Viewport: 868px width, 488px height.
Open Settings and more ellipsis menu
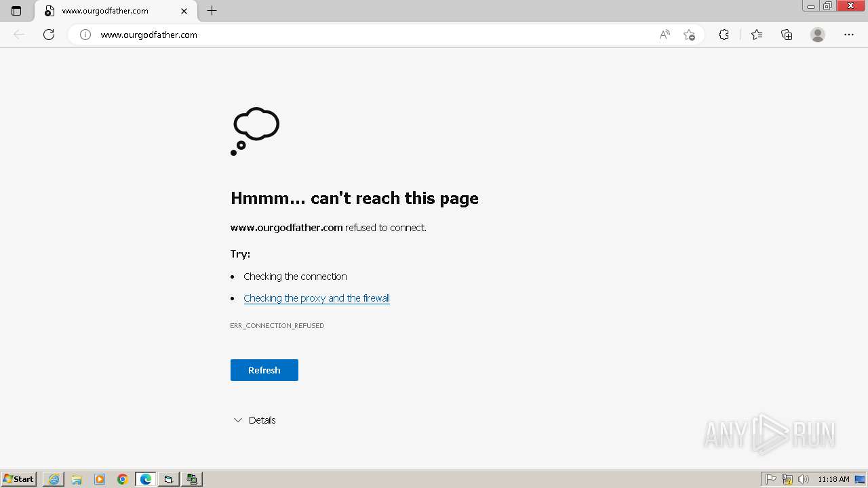tap(849, 35)
